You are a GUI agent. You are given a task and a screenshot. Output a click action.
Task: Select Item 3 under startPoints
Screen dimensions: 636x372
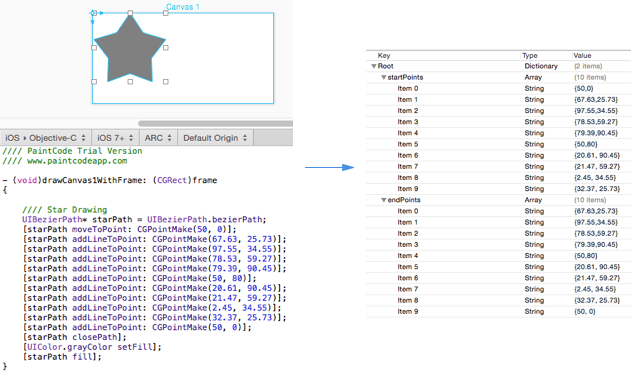[498, 122]
